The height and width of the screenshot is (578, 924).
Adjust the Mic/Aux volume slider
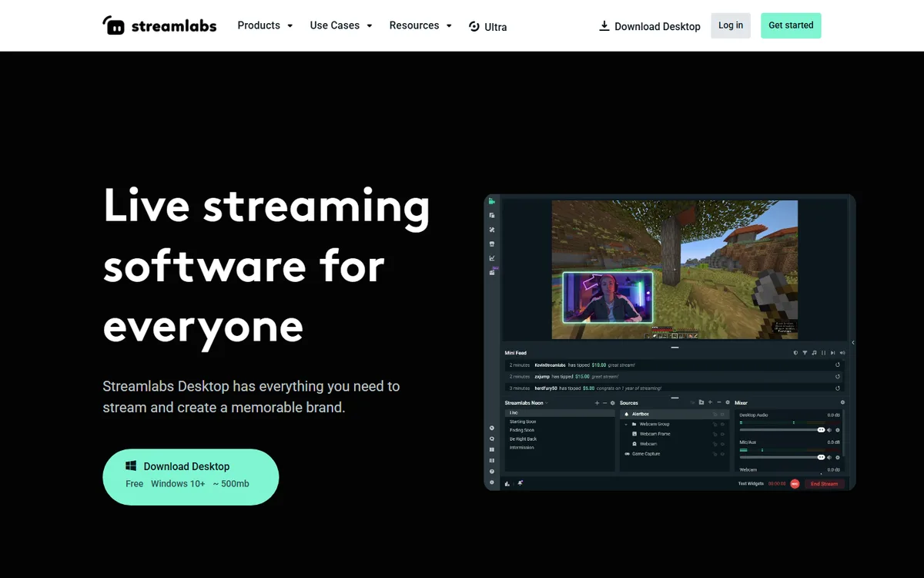click(x=782, y=458)
